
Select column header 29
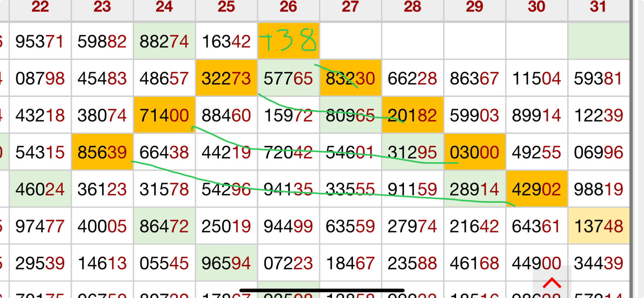[x=474, y=7]
